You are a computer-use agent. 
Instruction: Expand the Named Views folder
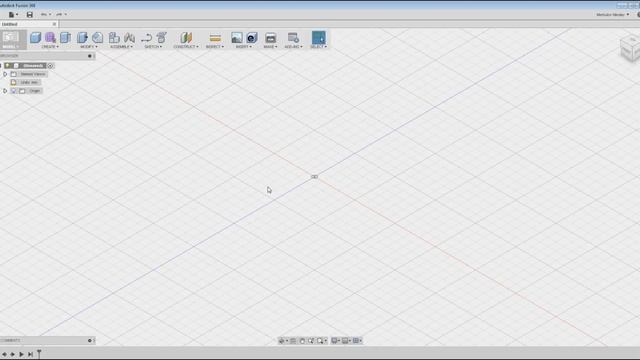[x=5, y=74]
